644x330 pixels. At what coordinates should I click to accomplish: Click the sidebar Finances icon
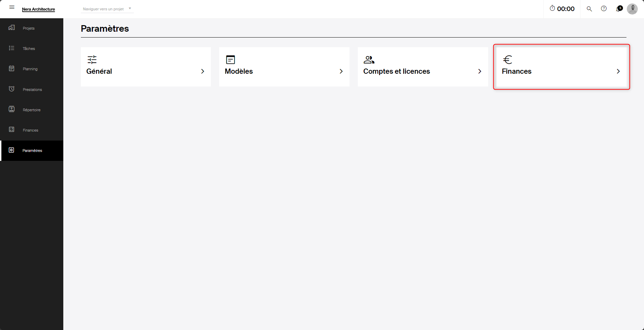pos(11,130)
